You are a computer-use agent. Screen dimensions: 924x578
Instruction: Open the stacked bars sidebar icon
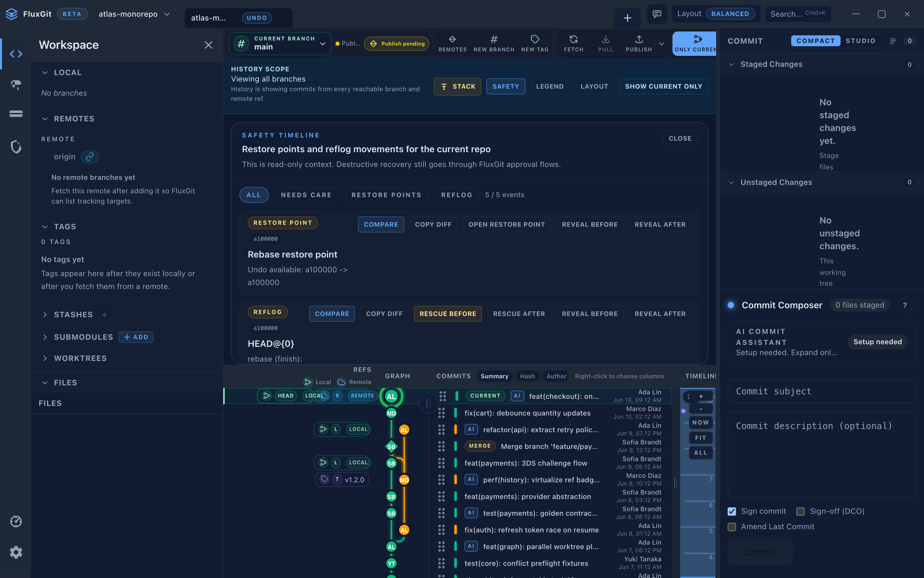(16, 114)
